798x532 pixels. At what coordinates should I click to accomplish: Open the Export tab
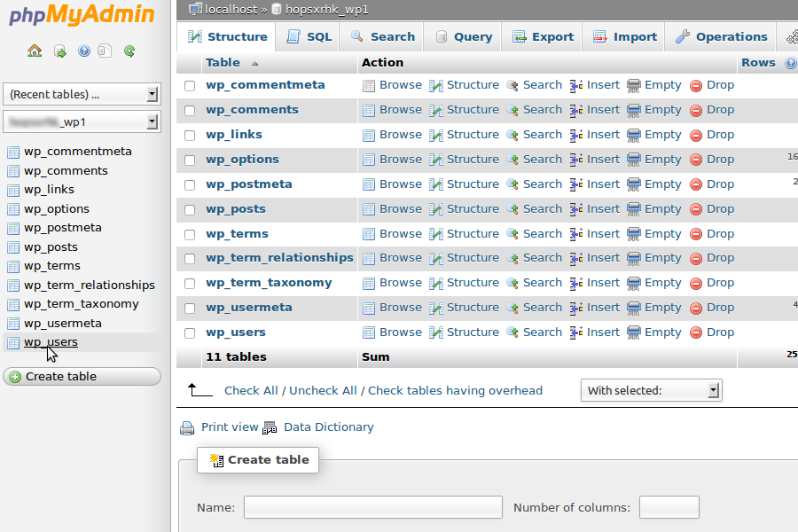[542, 36]
